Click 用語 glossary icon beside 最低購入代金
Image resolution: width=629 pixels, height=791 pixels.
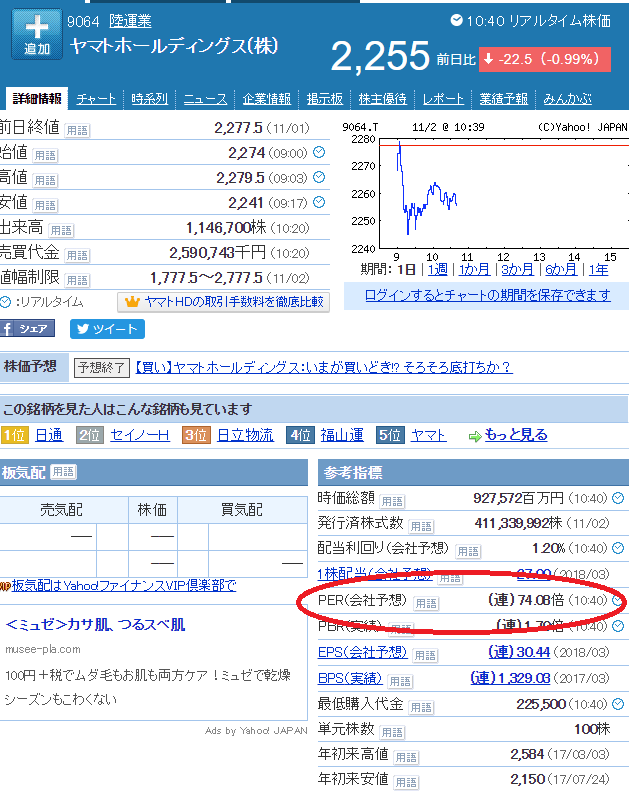point(421,707)
